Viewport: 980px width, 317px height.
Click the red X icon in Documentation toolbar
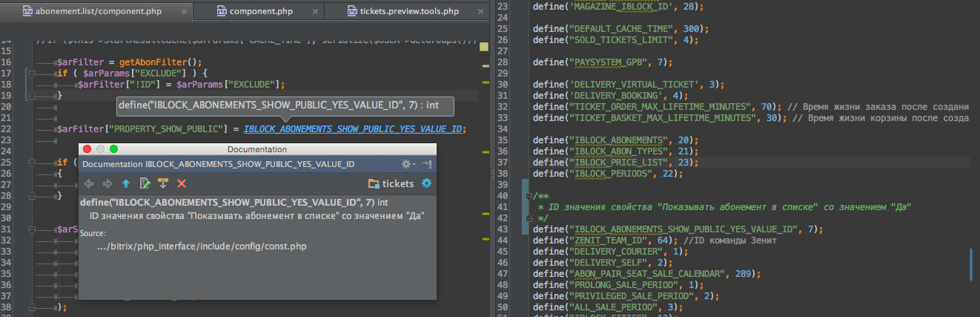coord(182,183)
